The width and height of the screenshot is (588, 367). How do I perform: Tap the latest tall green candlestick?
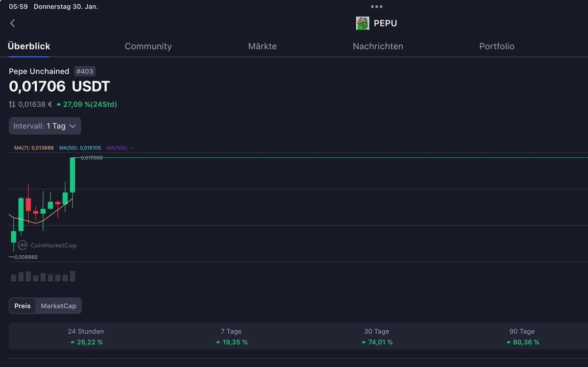[x=73, y=175]
